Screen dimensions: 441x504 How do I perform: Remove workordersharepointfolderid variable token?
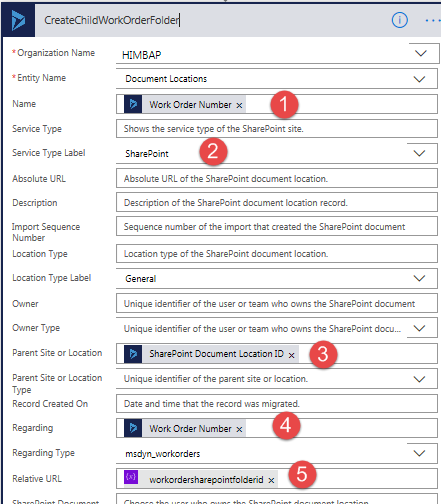[x=271, y=480]
